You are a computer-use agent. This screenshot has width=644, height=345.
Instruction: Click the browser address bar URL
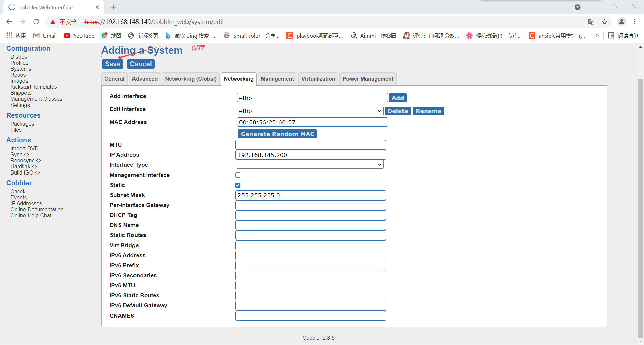pyautogui.click(x=154, y=22)
